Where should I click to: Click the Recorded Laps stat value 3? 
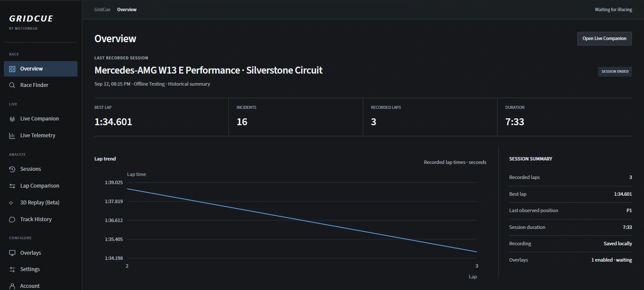pyautogui.click(x=373, y=122)
